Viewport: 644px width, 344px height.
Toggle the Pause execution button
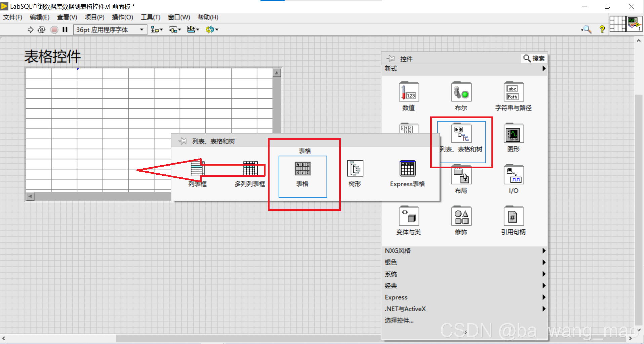[x=65, y=30]
